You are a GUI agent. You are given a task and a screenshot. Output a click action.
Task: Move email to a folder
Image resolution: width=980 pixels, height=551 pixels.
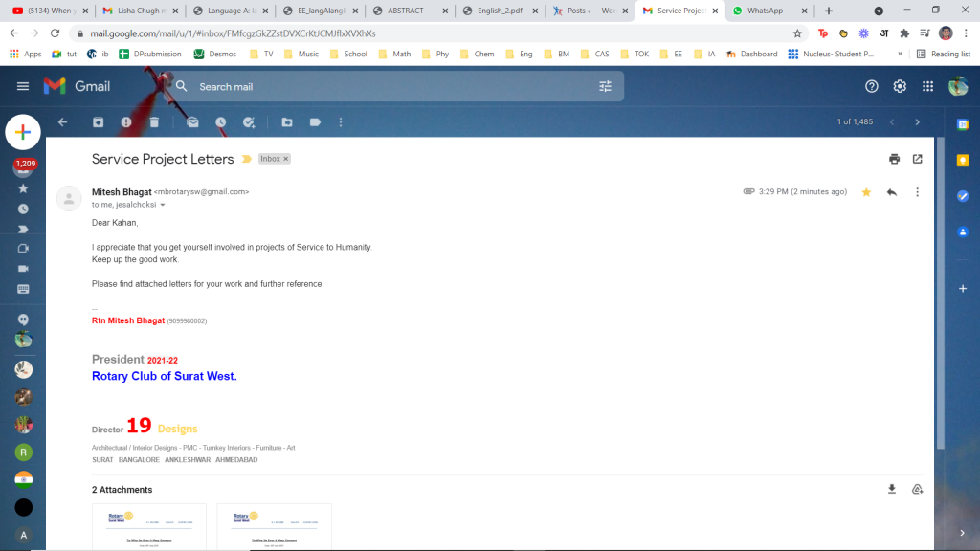pyautogui.click(x=287, y=122)
